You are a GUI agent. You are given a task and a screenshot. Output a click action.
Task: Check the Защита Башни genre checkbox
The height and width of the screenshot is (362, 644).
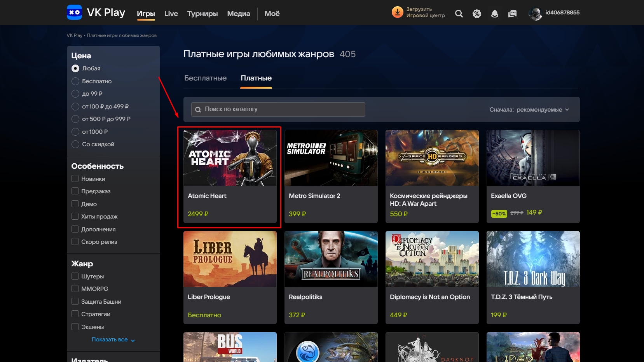[x=75, y=301]
